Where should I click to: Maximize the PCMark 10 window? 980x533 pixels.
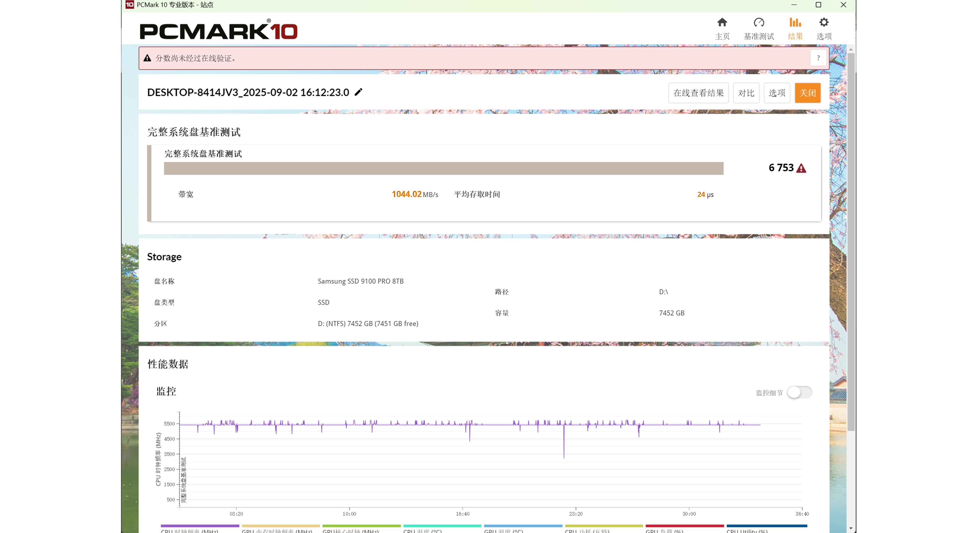tap(818, 5)
